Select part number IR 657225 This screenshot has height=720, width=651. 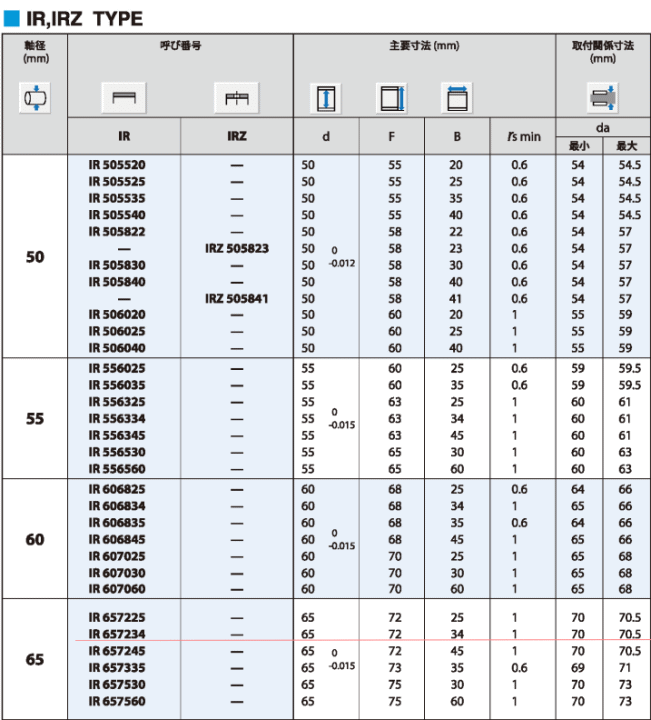(117, 618)
